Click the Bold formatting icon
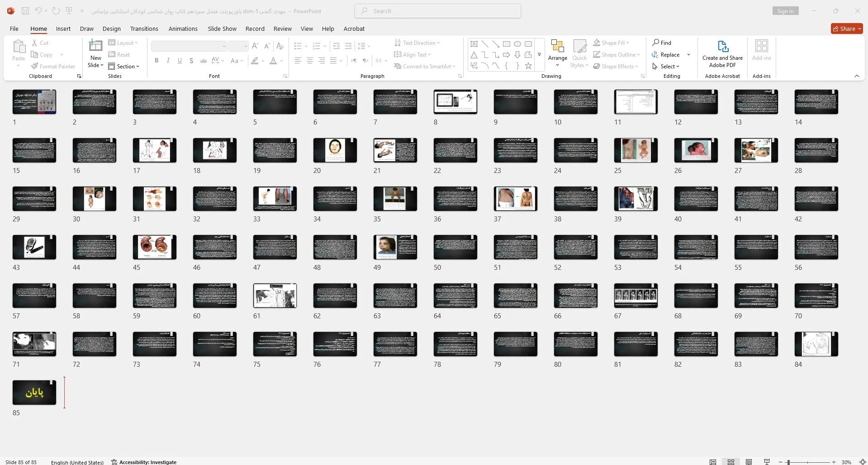868x465 pixels. [x=157, y=60]
